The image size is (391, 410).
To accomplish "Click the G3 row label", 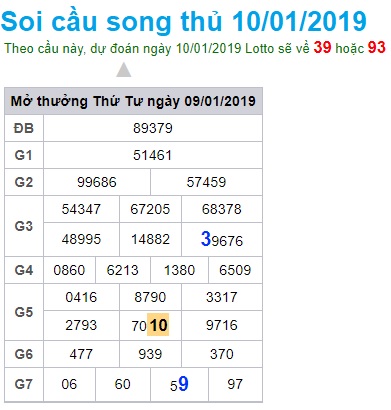I will pos(24,226).
